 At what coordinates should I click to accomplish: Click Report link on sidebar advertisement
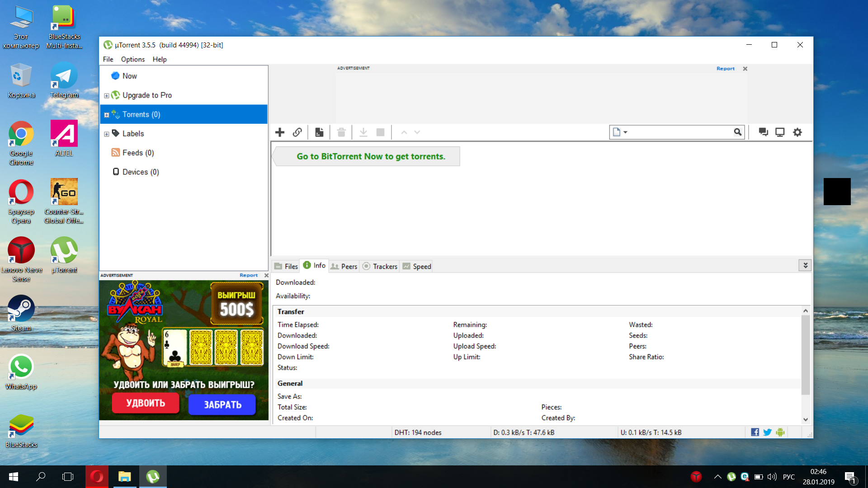coord(249,275)
